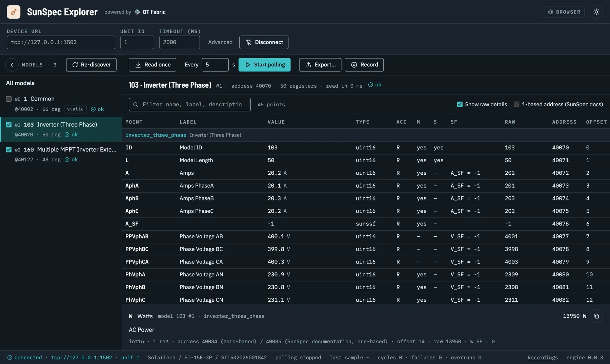610x364 pixels.
Task: Enable 1-based address (SunSpec docs) checkbox
Action: click(x=516, y=104)
